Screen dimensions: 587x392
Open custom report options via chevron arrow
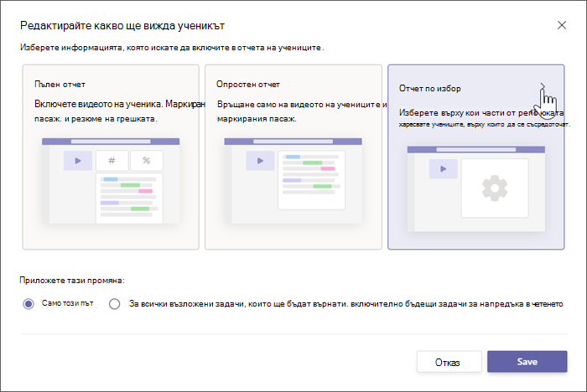point(543,87)
